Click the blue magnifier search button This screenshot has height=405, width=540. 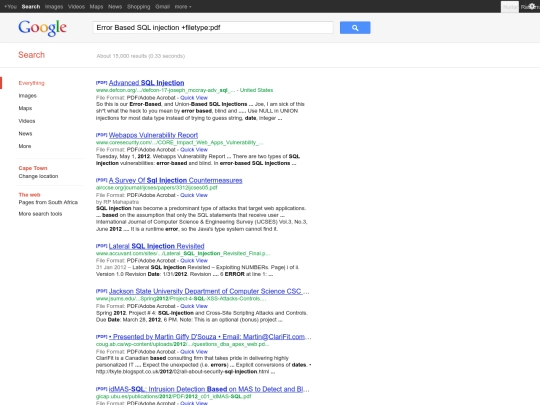(355, 28)
